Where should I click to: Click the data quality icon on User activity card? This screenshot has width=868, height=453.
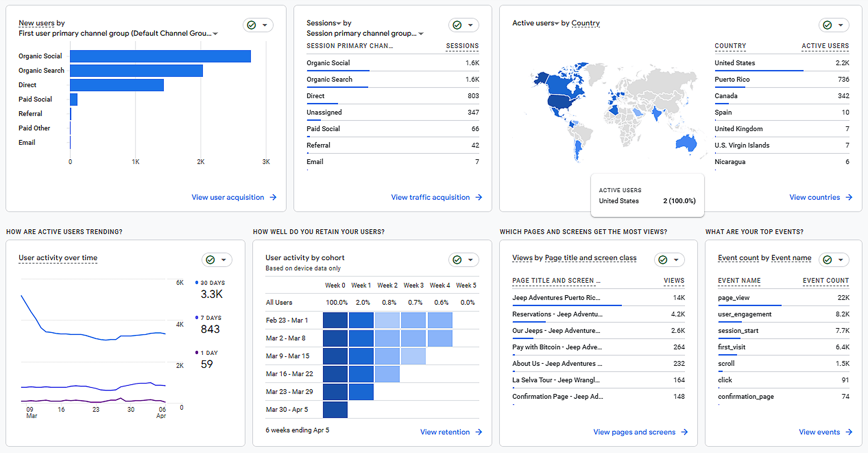[x=210, y=260]
